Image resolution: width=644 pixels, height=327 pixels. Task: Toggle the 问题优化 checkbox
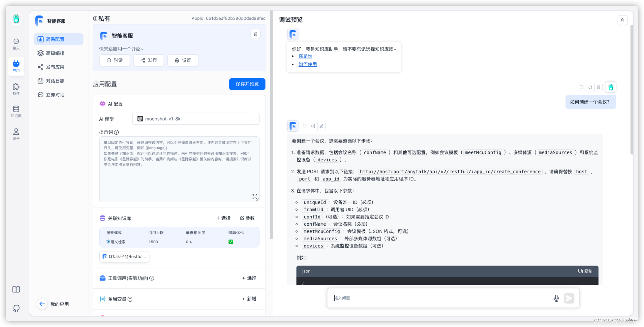click(230, 242)
